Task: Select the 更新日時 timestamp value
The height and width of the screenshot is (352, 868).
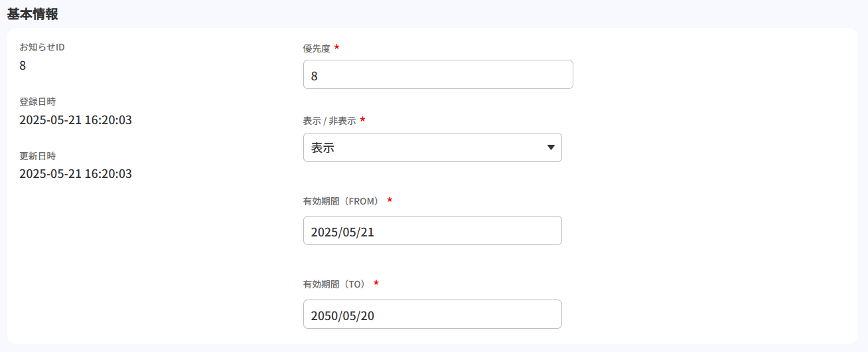Action: (x=76, y=174)
